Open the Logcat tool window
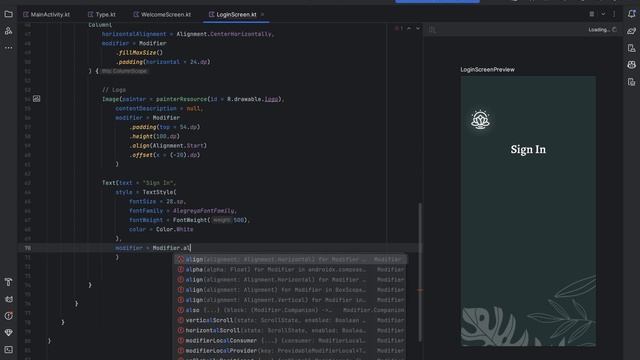Image resolution: width=640 pixels, height=360 pixels. pos(8,299)
